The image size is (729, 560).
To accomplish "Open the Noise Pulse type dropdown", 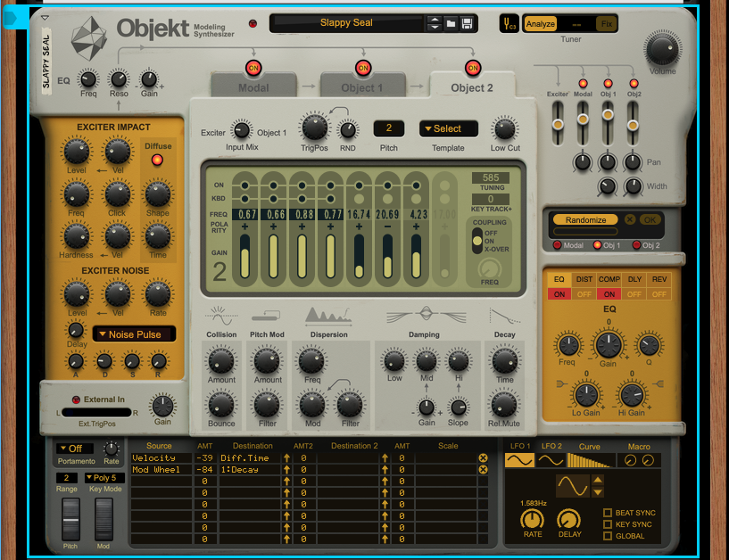I will pos(134,334).
